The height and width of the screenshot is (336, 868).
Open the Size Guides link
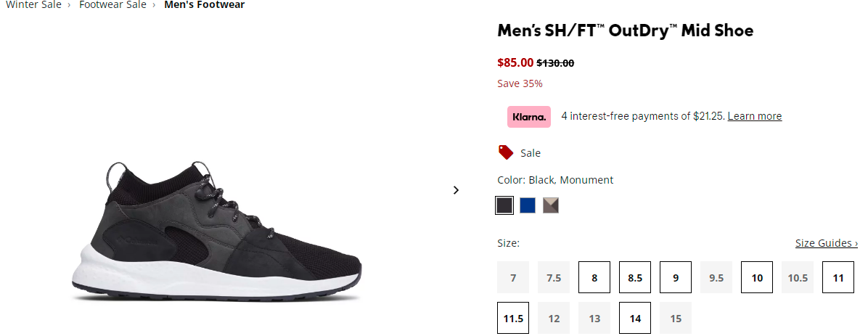(827, 243)
